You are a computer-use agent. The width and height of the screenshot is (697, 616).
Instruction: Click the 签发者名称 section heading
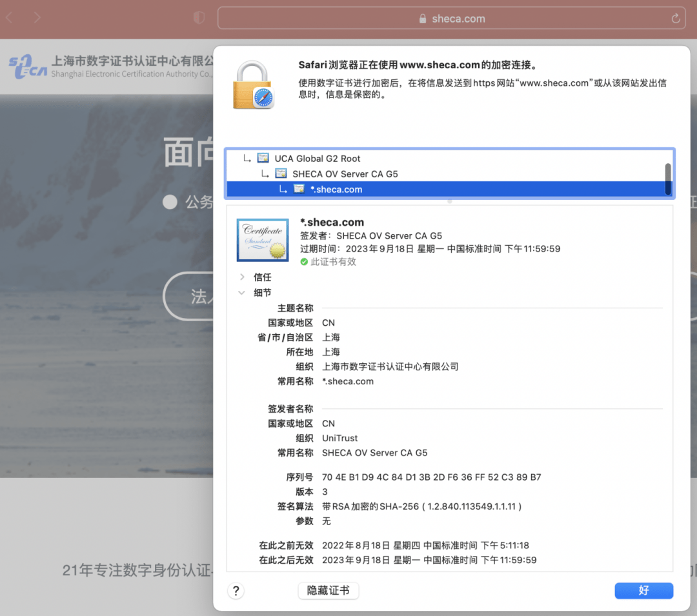click(290, 409)
